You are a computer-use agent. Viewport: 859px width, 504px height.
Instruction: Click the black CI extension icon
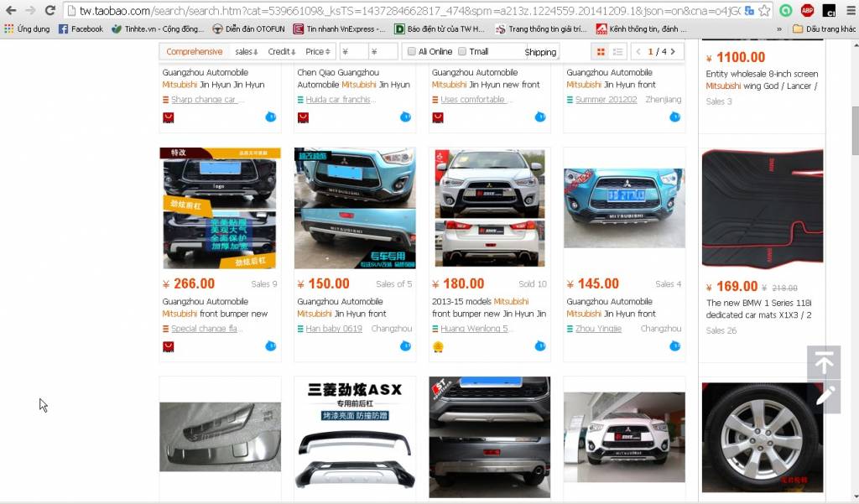click(829, 10)
